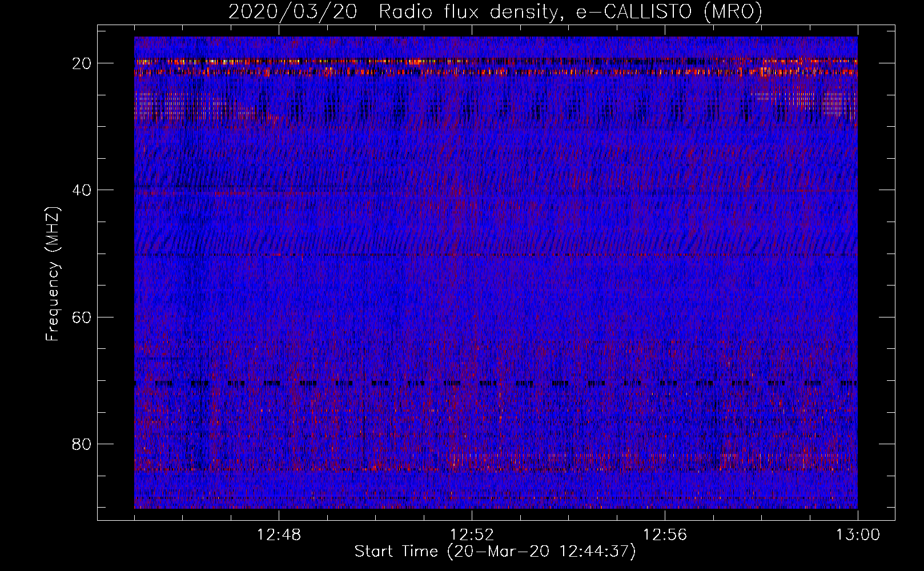Click the "Frequency (MHZ)" axis label
The image size is (924, 571).
[x=53, y=274]
